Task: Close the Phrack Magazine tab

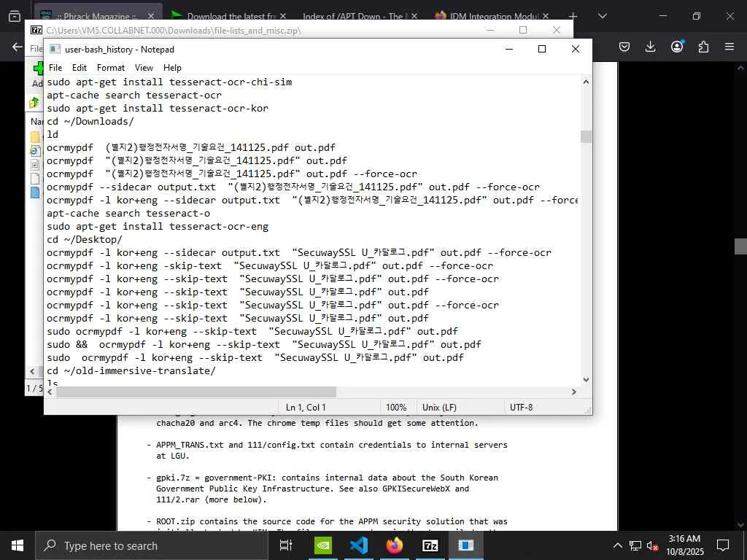Action: pyautogui.click(x=150, y=16)
